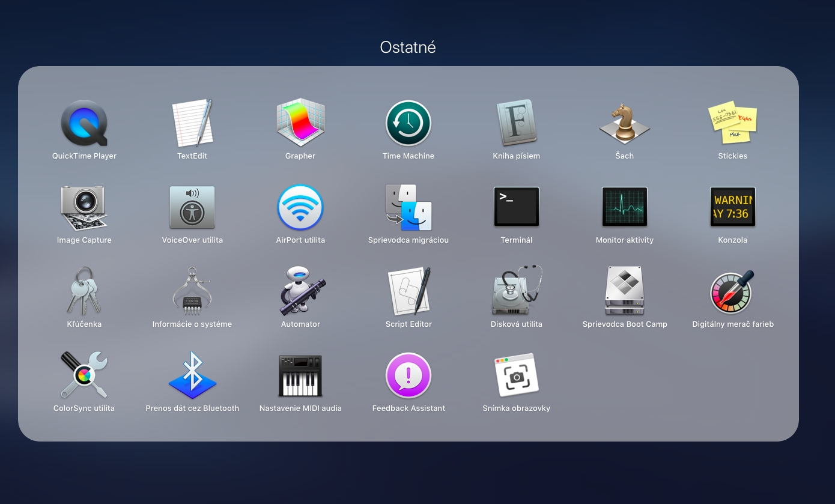Launch Disková utilita
The width and height of the screenshot is (835, 504).
(517, 291)
